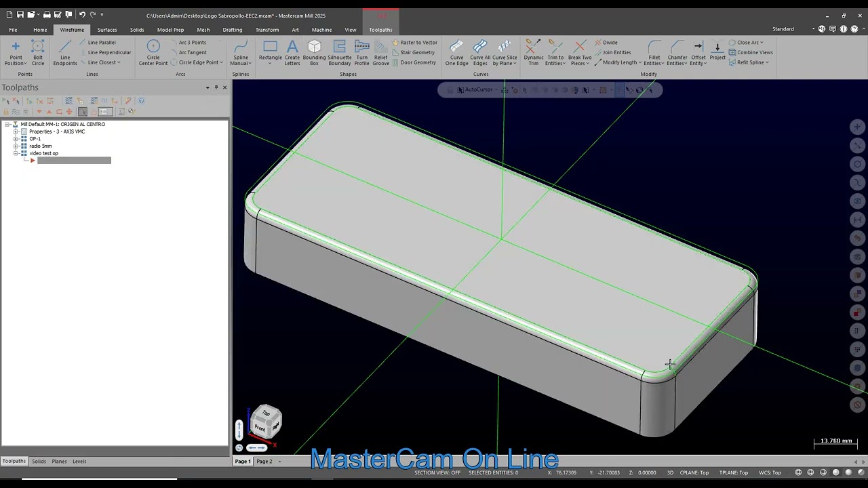
Task: Open the Create Letters tool
Action: (292, 52)
